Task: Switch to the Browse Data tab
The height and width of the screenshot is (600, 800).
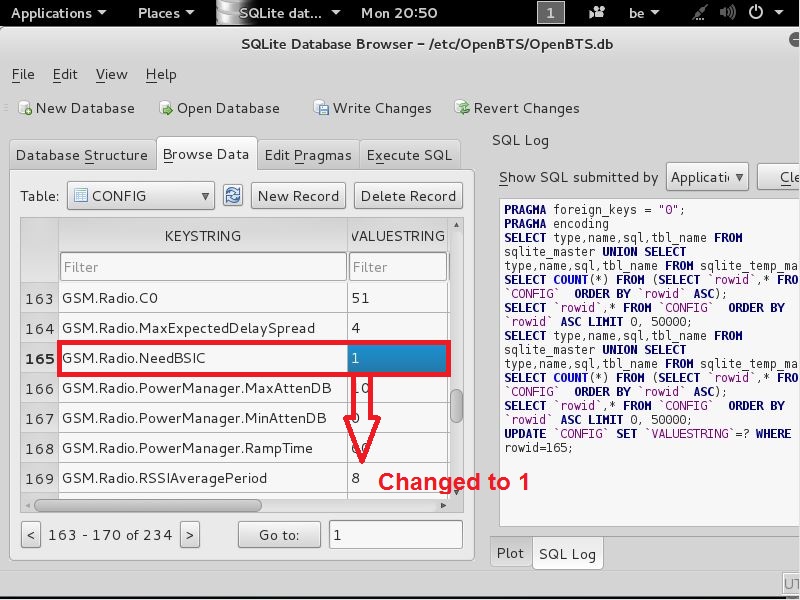Action: (206, 154)
